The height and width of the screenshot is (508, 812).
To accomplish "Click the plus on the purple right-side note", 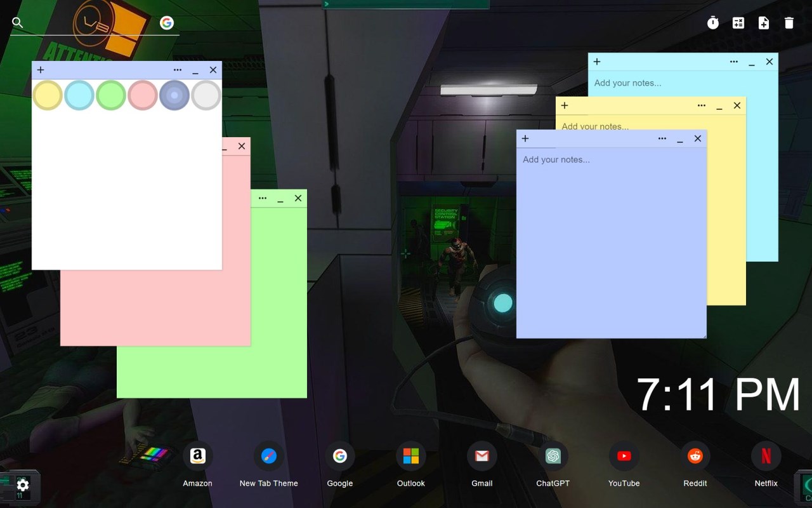I will (x=525, y=138).
